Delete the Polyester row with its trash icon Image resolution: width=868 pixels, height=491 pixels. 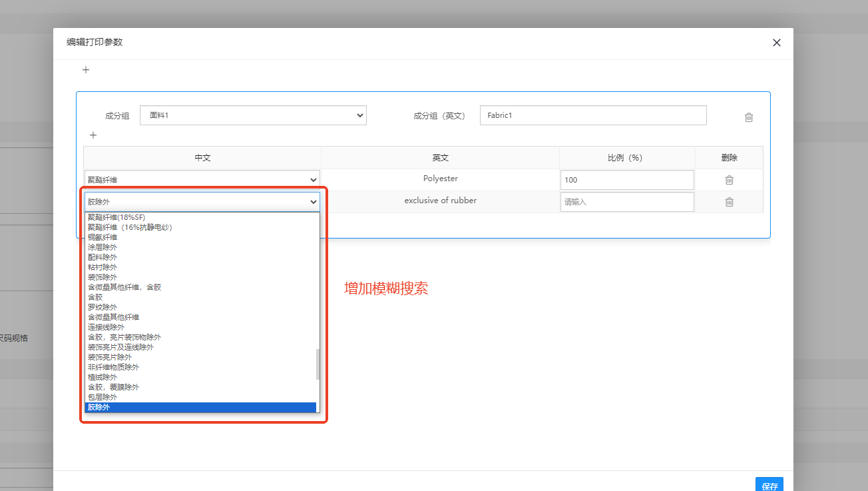point(729,180)
